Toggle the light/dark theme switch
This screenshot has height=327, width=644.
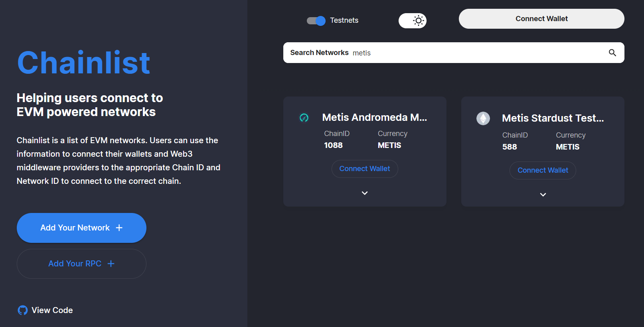413,21
